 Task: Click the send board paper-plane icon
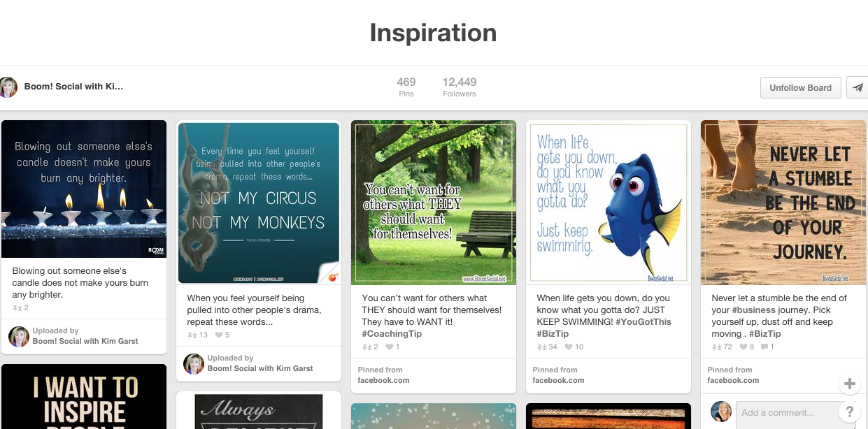(858, 87)
